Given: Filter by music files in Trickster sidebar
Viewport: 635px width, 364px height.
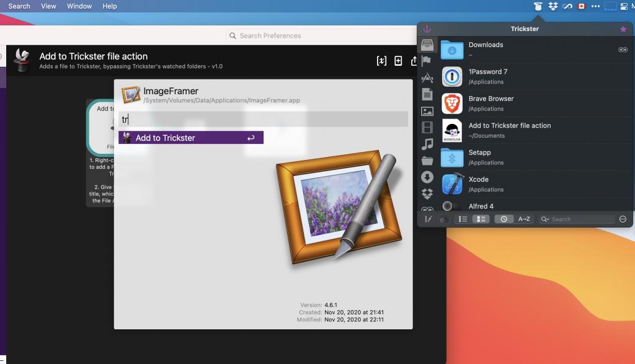Looking at the screenshot, I should tap(427, 144).
